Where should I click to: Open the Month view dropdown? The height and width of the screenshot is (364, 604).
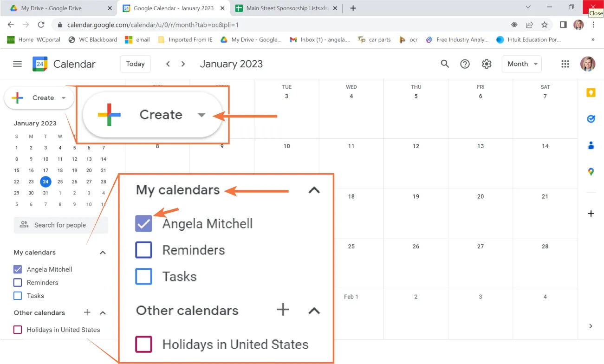[x=521, y=64]
